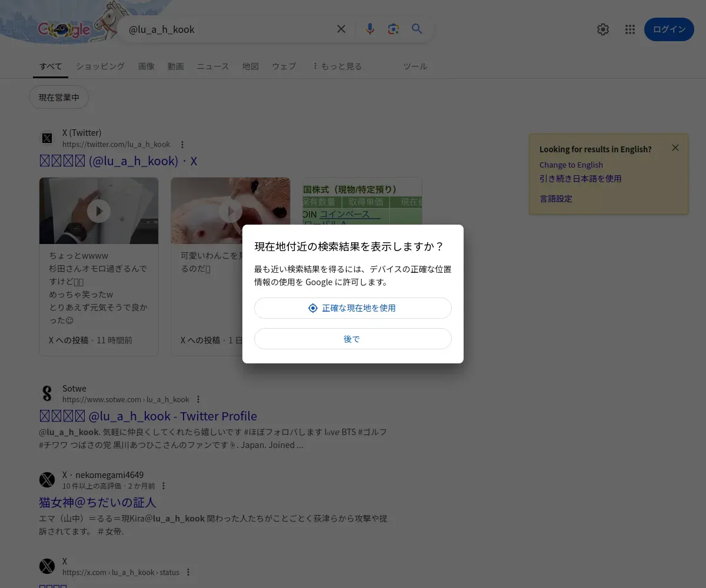Close the English results prompt
This screenshot has height=588, width=706.
(675, 148)
